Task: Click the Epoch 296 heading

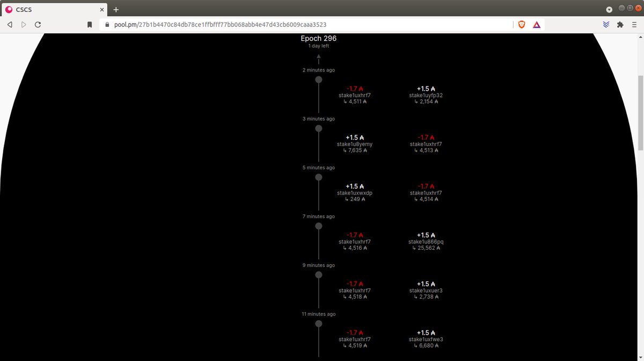Action: click(x=319, y=39)
